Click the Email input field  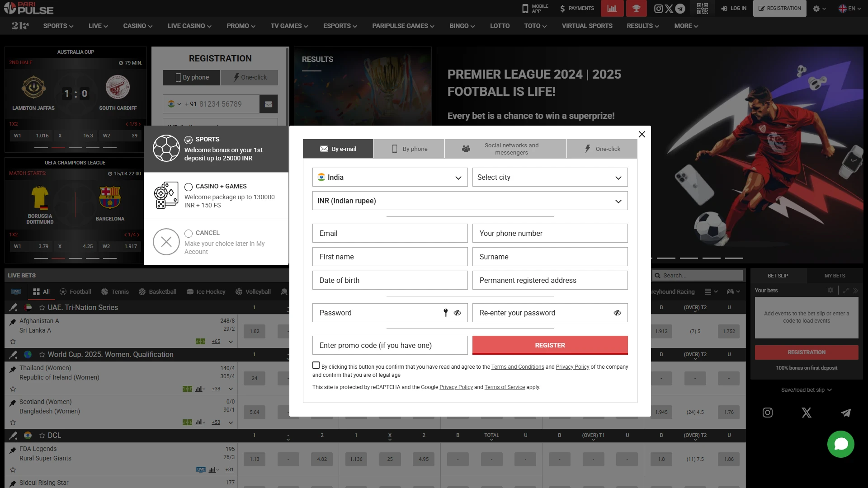click(390, 233)
